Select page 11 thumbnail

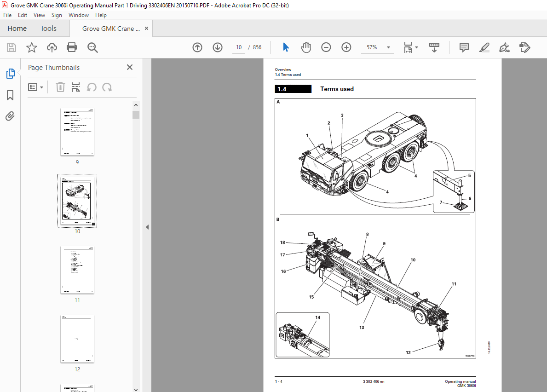pos(77,270)
